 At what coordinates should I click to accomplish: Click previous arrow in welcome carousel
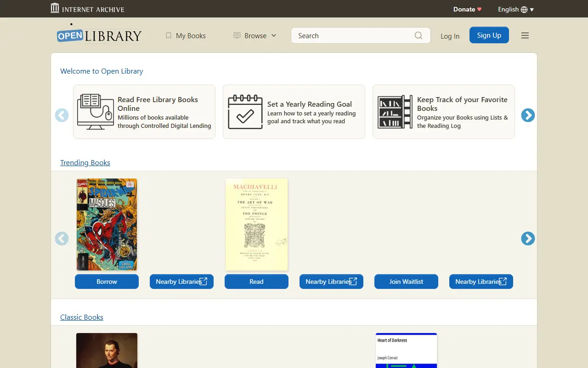[62, 115]
